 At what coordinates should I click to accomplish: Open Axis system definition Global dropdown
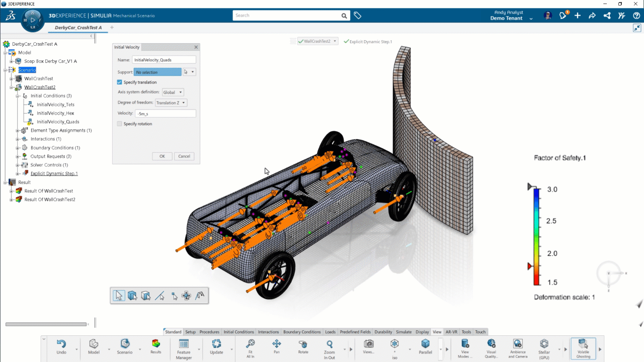[x=173, y=93]
